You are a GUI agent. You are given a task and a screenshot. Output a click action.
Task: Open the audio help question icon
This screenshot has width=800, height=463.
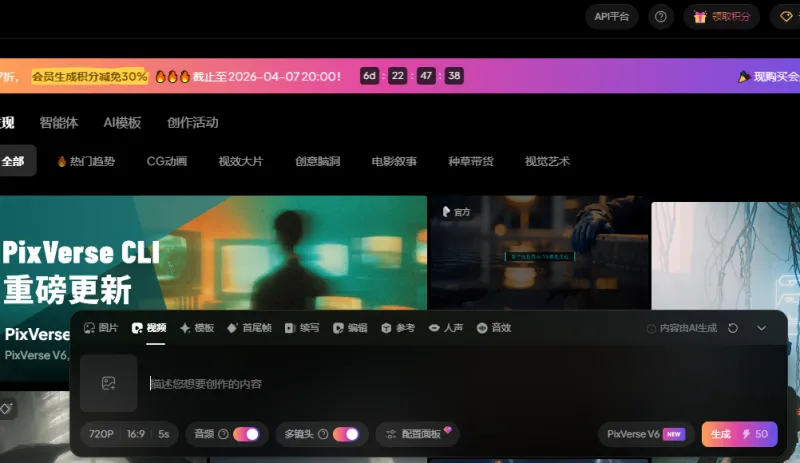(223, 434)
